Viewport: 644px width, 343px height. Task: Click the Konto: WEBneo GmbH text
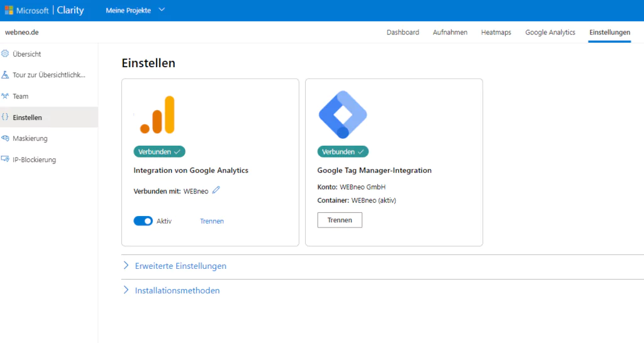352,187
